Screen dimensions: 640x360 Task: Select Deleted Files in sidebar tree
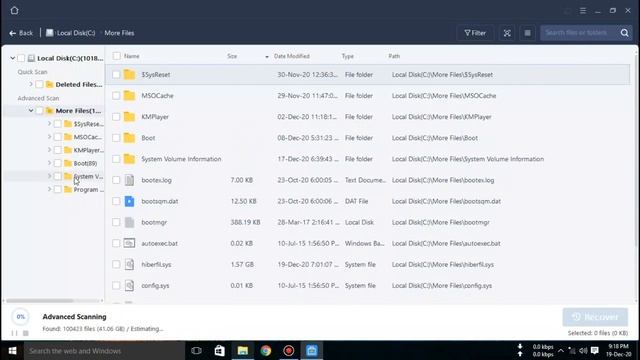79,84
